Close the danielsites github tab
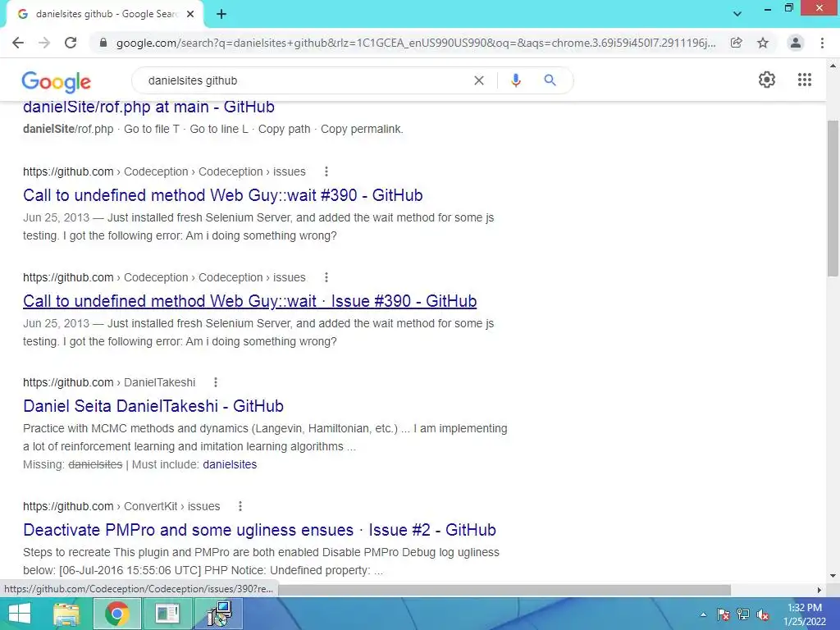 pos(190,14)
